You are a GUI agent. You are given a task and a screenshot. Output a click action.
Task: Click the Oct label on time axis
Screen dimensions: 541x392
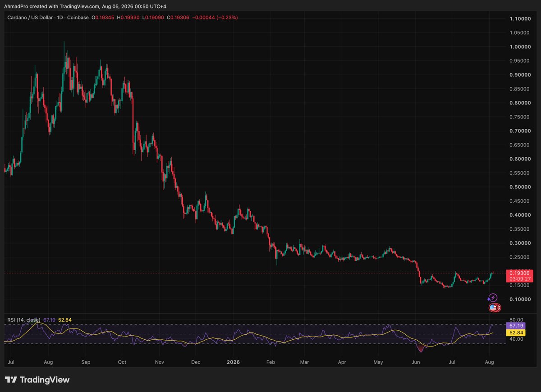click(121, 362)
